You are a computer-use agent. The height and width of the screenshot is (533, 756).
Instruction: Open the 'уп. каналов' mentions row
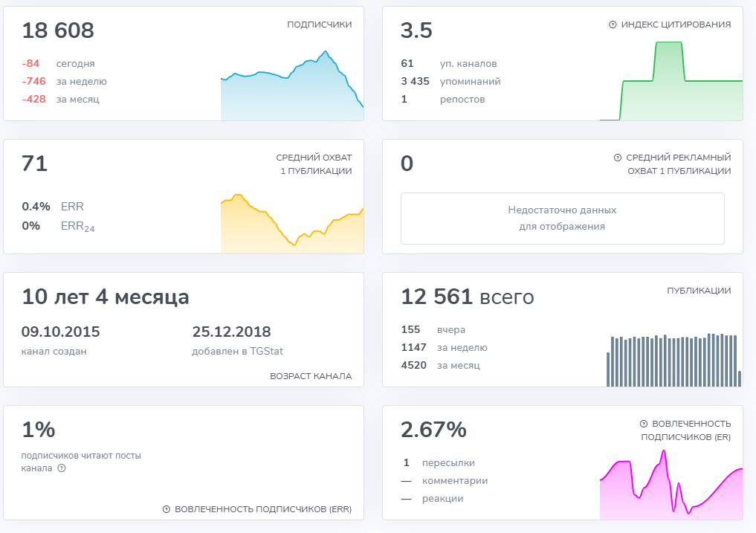click(468, 64)
